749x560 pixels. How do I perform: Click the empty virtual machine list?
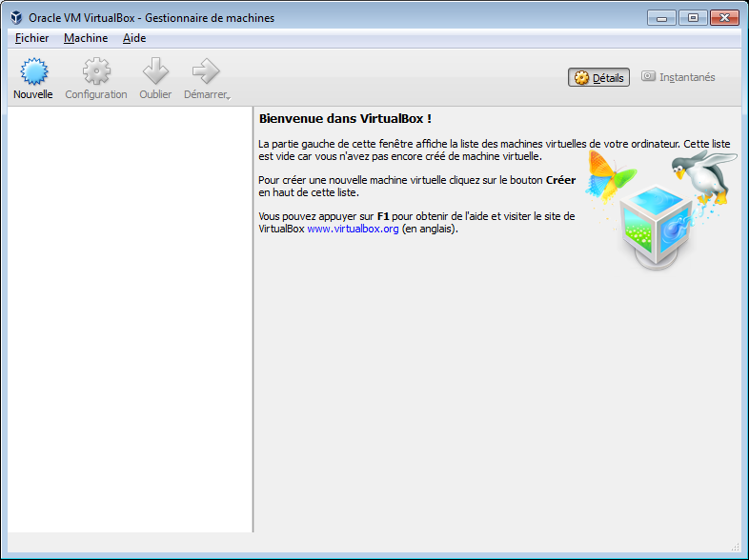(x=130, y=319)
